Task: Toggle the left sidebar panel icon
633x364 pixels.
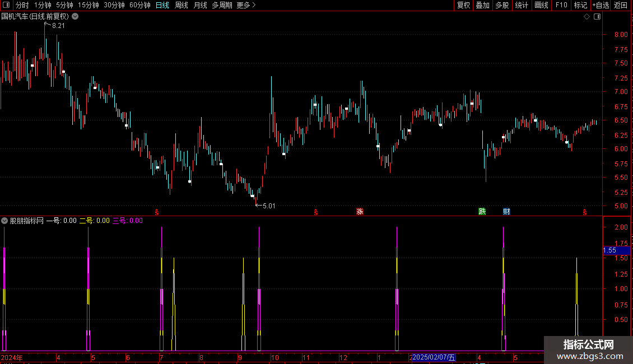Action: tap(6, 5)
